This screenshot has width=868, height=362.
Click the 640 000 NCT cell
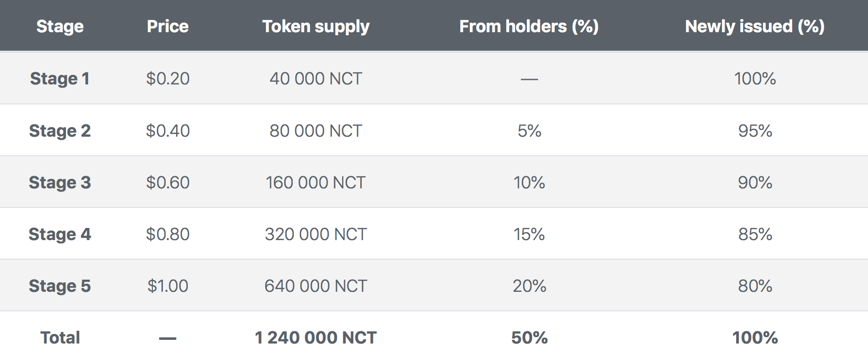click(x=315, y=285)
